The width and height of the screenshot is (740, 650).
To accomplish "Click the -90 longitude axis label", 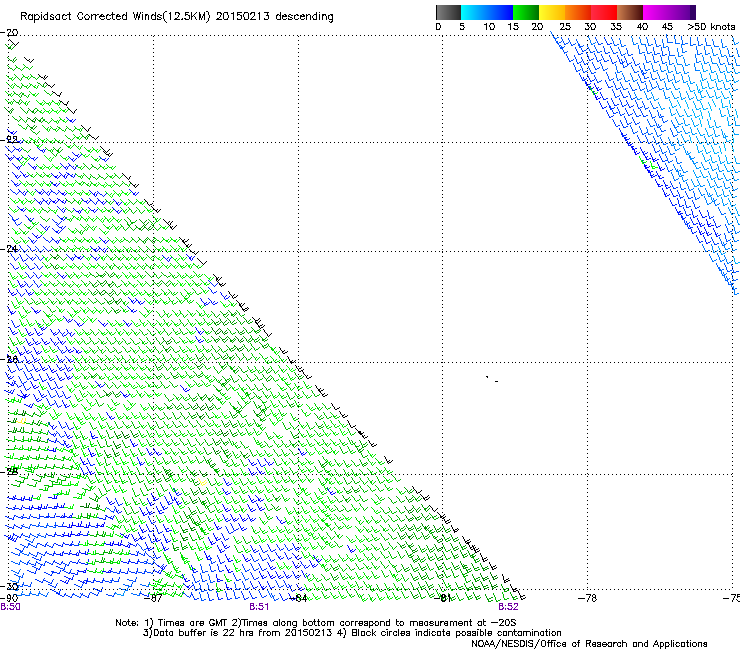I will (9, 598).
